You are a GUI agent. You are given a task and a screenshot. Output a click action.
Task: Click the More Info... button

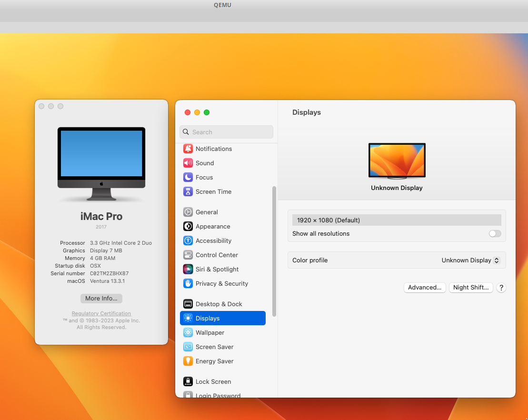101,299
